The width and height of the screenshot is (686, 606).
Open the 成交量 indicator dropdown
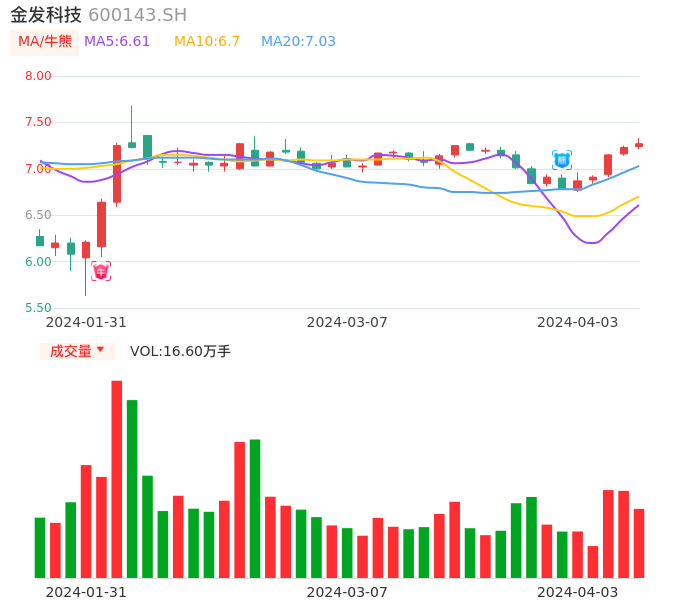[77, 351]
